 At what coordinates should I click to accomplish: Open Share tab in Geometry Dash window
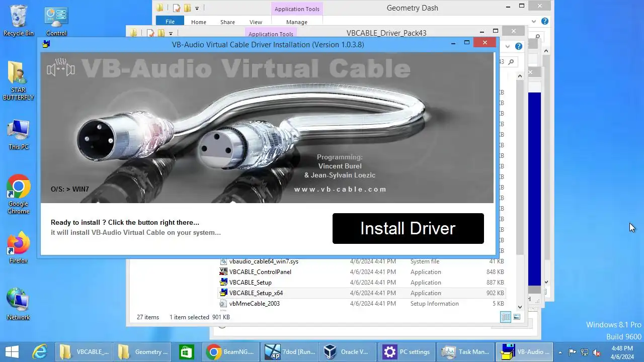[x=227, y=22]
